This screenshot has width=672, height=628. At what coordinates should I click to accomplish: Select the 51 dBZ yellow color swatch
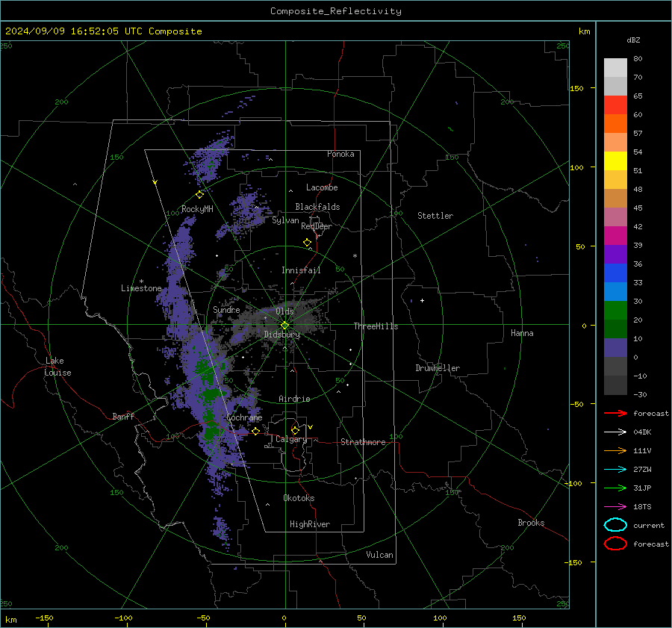point(615,161)
